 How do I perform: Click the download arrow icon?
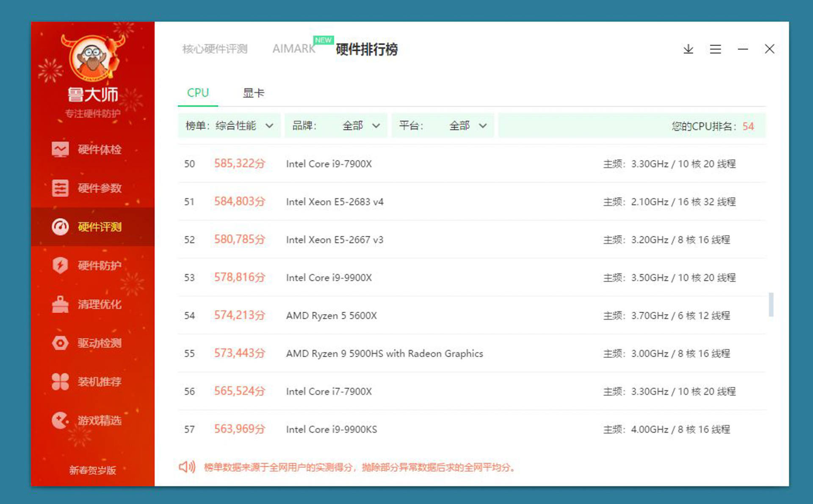point(689,49)
